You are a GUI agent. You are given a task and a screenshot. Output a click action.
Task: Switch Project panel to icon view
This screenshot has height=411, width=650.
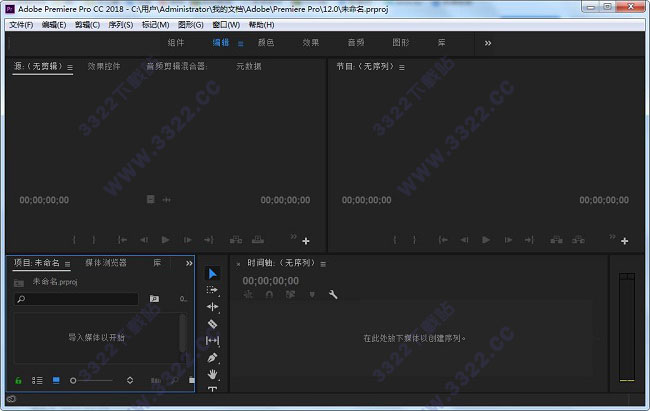[56, 380]
